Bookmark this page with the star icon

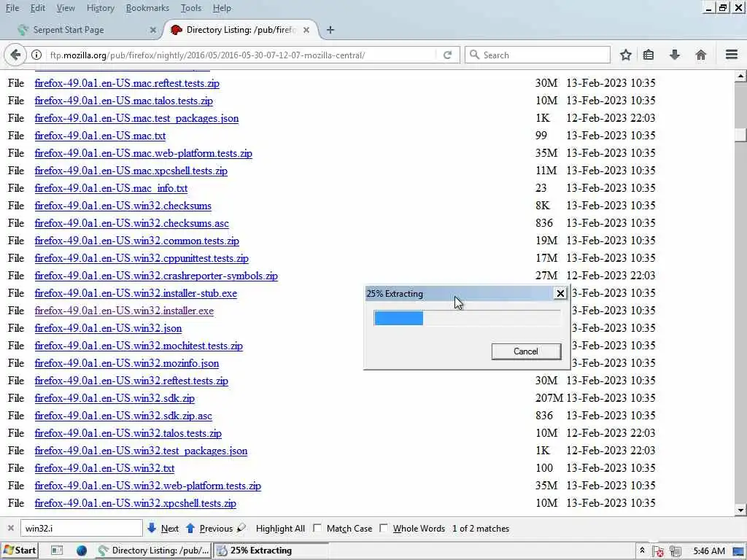tap(625, 55)
